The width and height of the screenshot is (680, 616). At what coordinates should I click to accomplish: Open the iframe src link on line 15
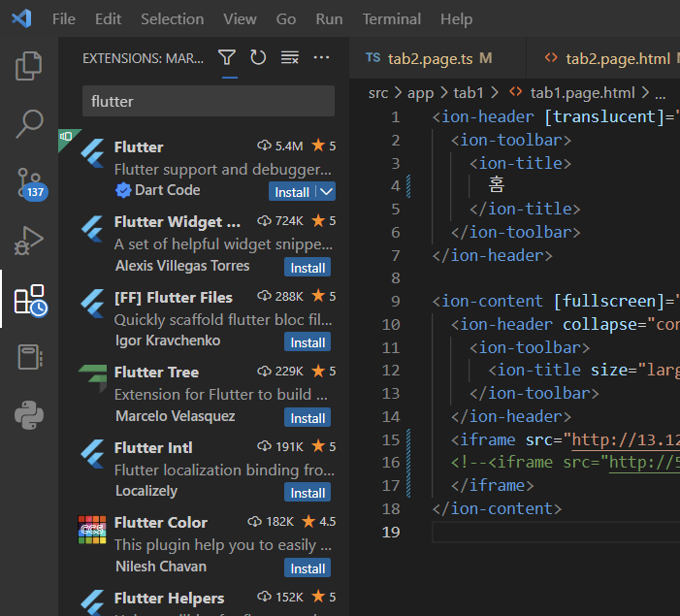pos(626,439)
